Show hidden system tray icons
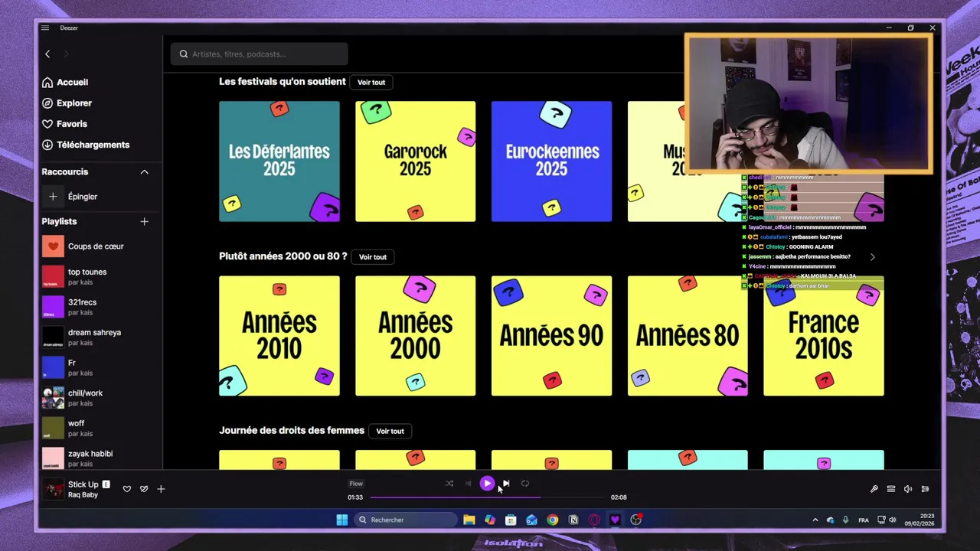This screenshot has width=980, height=551. tap(815, 520)
